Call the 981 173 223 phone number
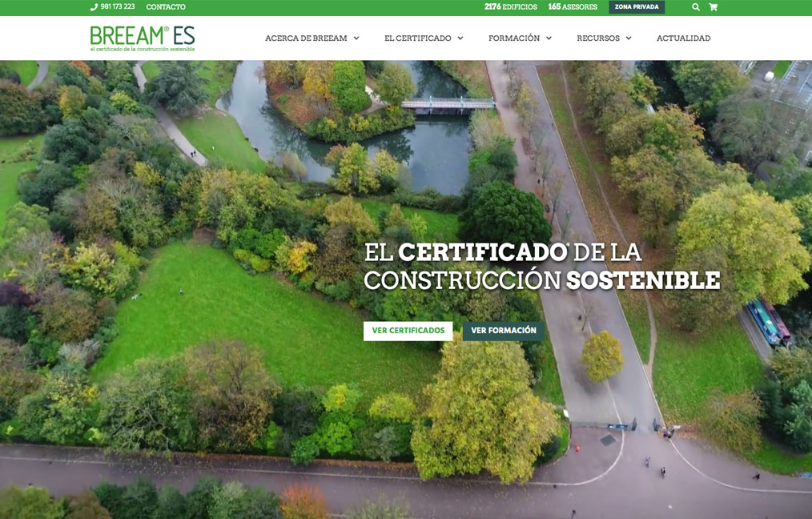The image size is (812, 519). coord(118,6)
